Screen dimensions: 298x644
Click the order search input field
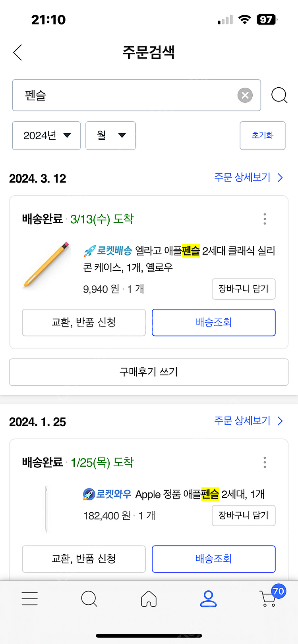tap(127, 95)
